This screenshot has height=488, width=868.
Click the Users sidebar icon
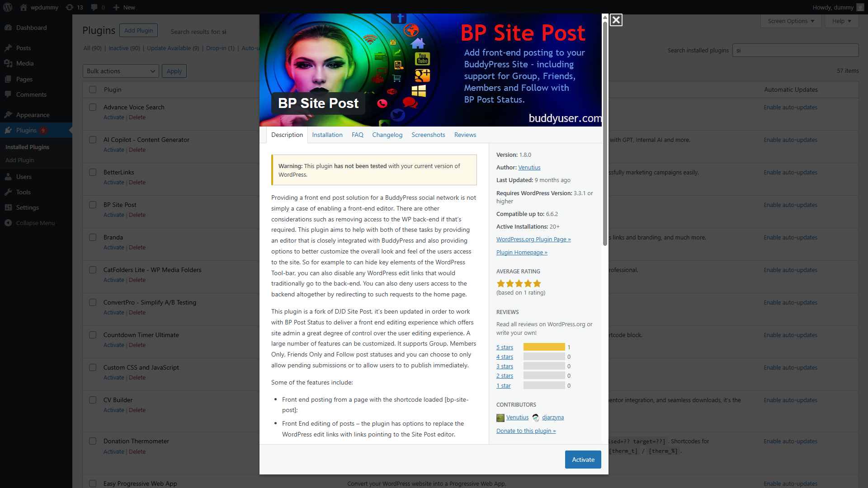(8, 177)
